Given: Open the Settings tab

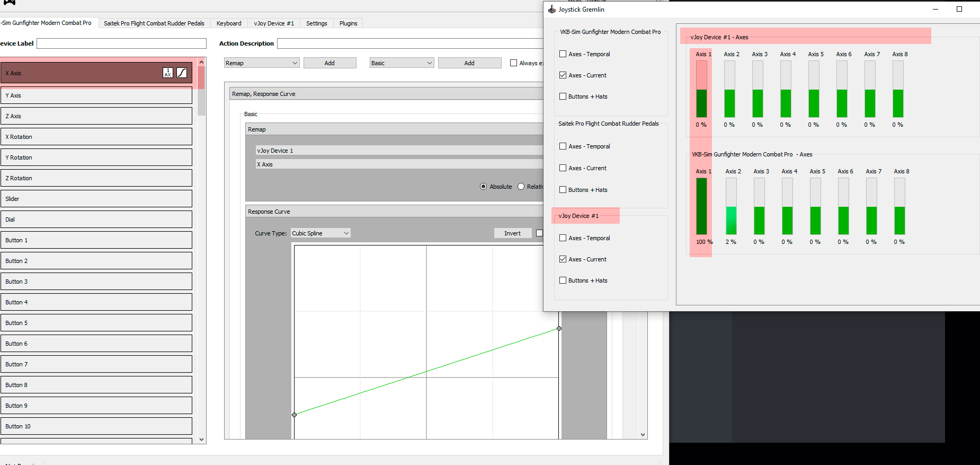Looking at the screenshot, I should pos(317,23).
